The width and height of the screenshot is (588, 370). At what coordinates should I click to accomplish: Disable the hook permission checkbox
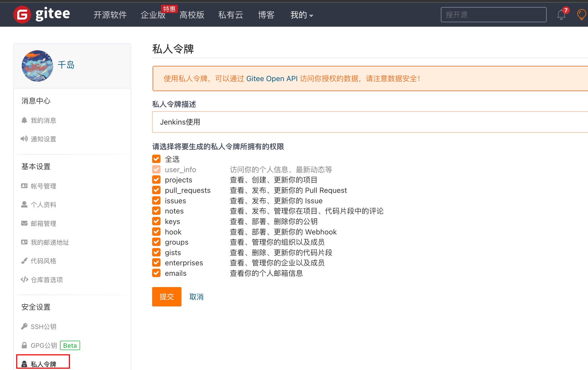(156, 232)
